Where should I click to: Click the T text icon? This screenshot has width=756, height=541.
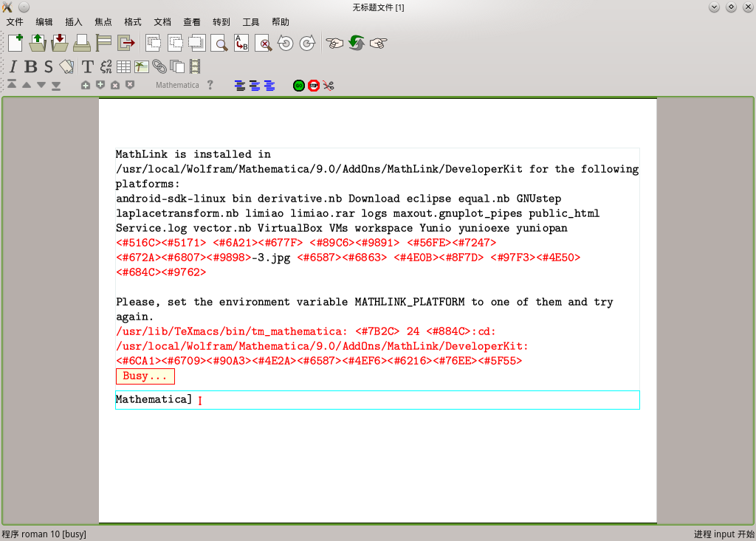pyautogui.click(x=87, y=66)
